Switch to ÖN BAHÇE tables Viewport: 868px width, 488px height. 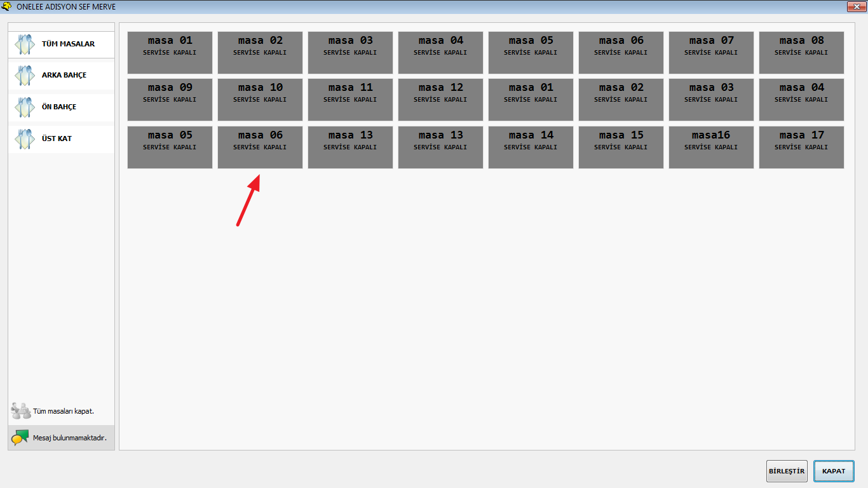[61, 107]
